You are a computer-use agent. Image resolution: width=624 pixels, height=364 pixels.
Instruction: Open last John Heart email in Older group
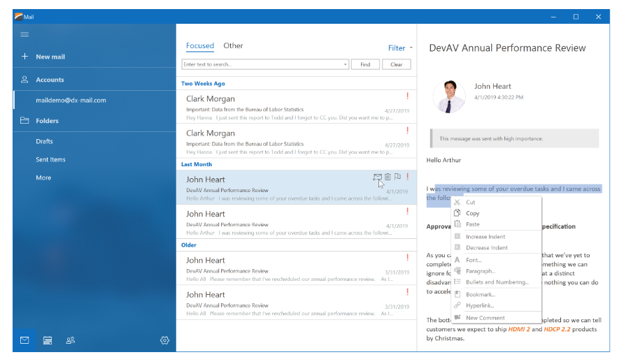[297, 303]
